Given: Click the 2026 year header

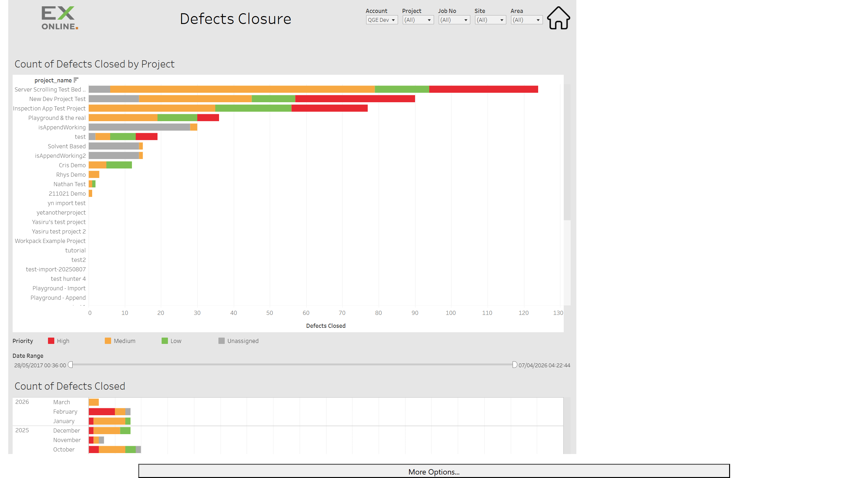Looking at the screenshot, I should (x=22, y=402).
